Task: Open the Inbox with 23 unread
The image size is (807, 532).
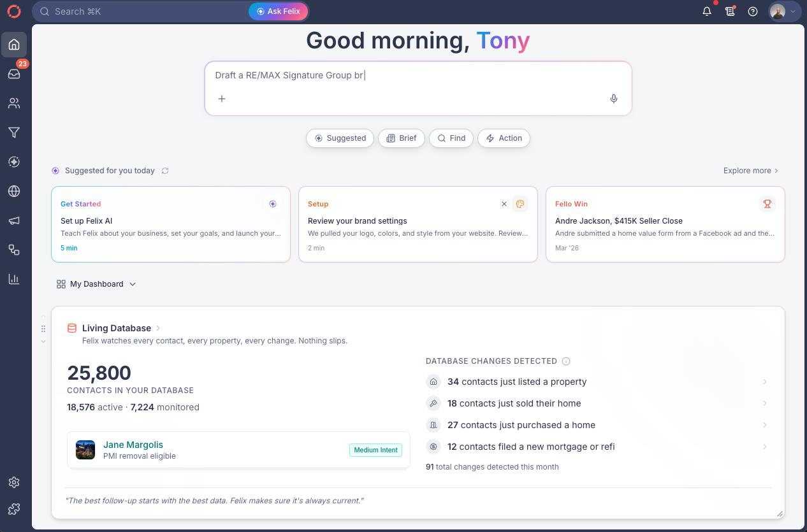Action: point(14,73)
